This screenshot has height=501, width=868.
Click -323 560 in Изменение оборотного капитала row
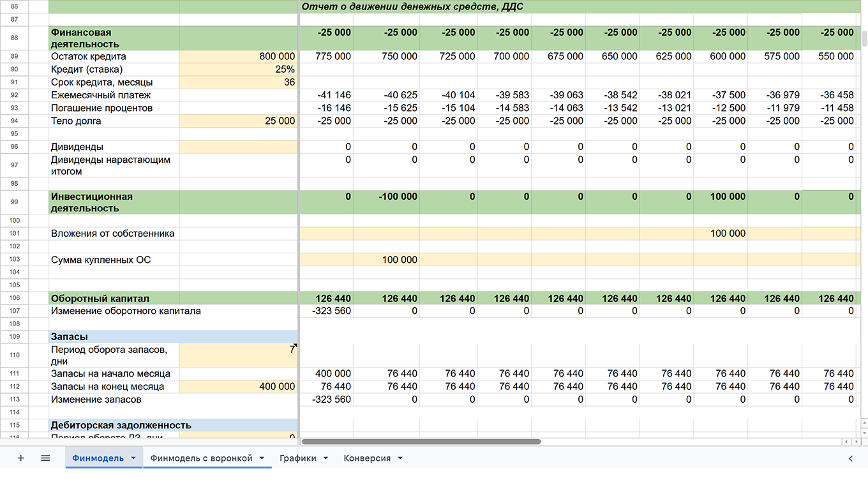click(x=326, y=311)
